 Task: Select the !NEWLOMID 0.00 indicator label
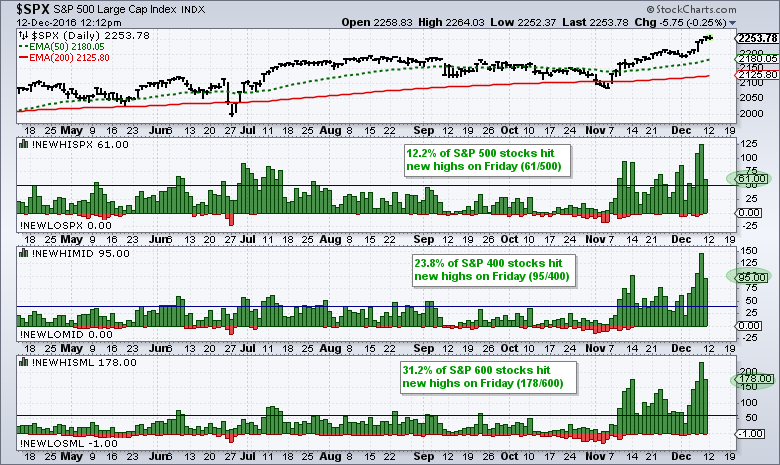point(66,334)
